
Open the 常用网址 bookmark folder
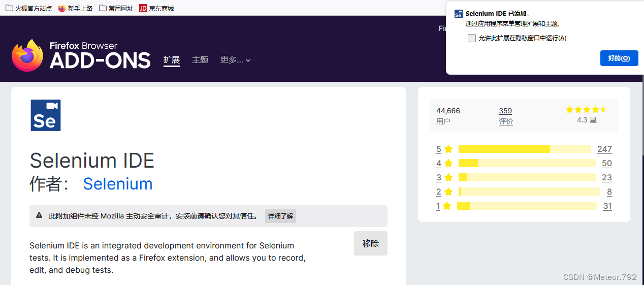tap(116, 8)
